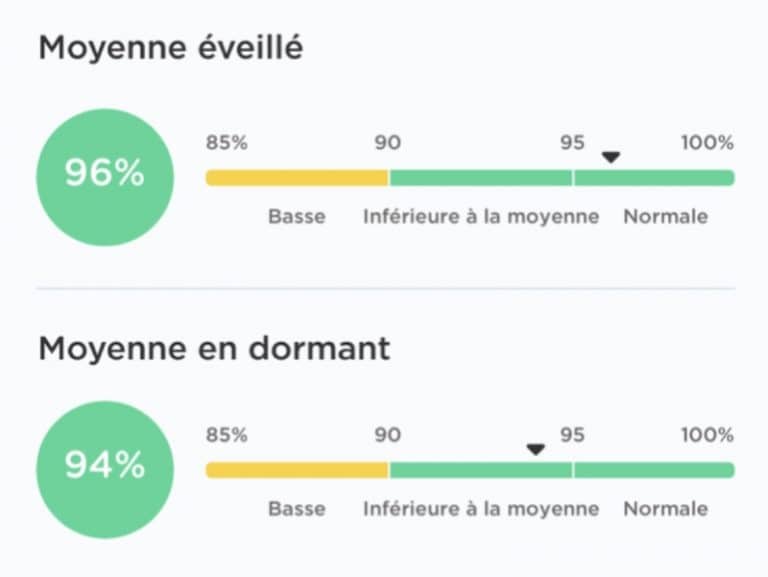Click the triangle marker on the sleeping average bar

point(536,450)
